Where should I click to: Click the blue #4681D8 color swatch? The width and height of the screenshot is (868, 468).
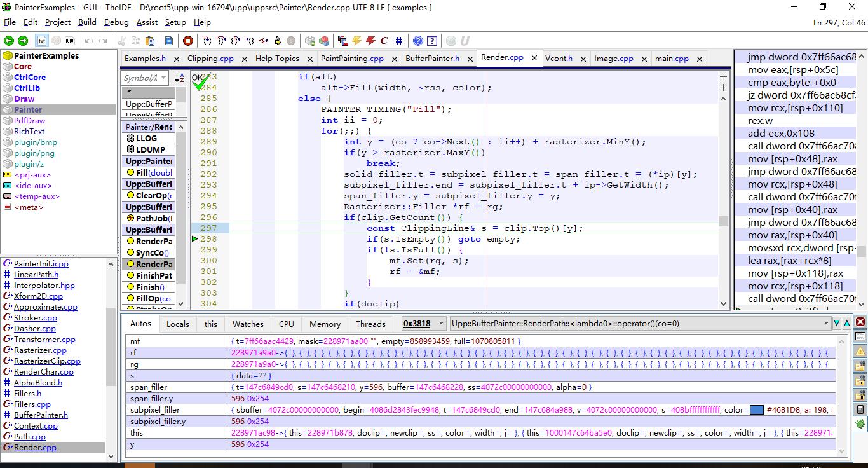coord(756,410)
